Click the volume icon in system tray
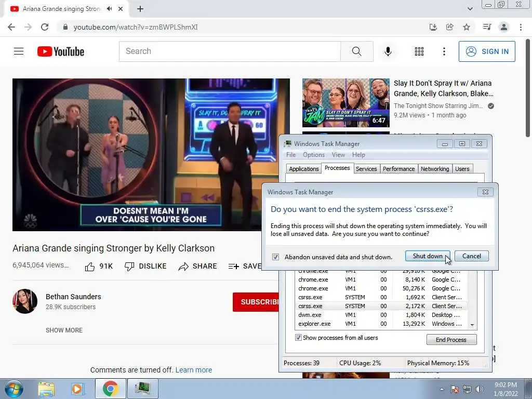The height and width of the screenshot is (399, 532). (x=480, y=389)
